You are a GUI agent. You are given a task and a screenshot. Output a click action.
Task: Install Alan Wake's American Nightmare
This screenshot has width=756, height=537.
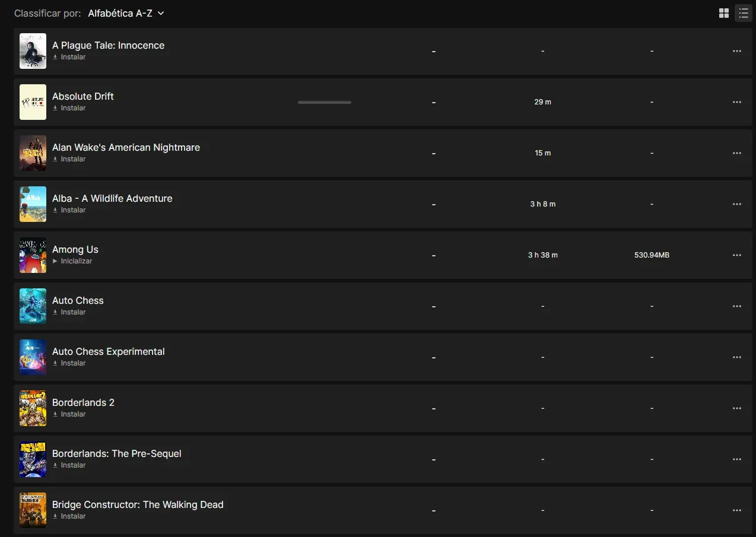pos(69,159)
